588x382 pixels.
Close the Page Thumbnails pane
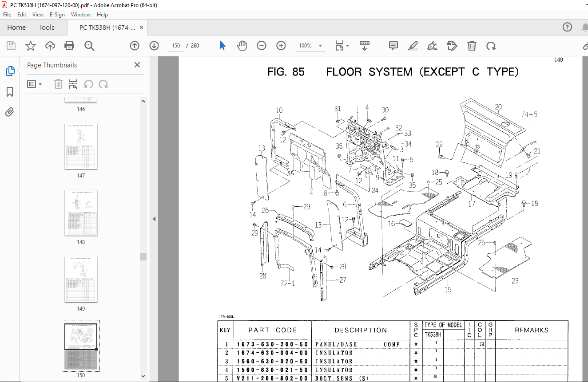click(x=137, y=65)
